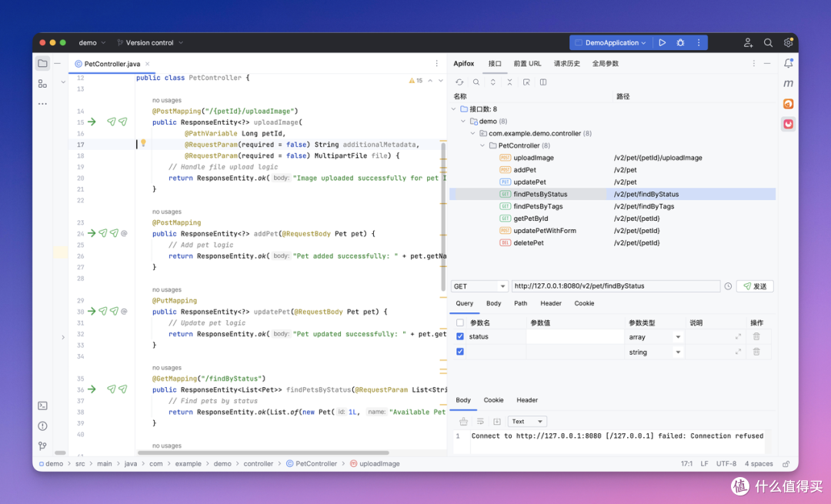Open the Code With Me user icon
This screenshot has height=504, width=831.
748,43
